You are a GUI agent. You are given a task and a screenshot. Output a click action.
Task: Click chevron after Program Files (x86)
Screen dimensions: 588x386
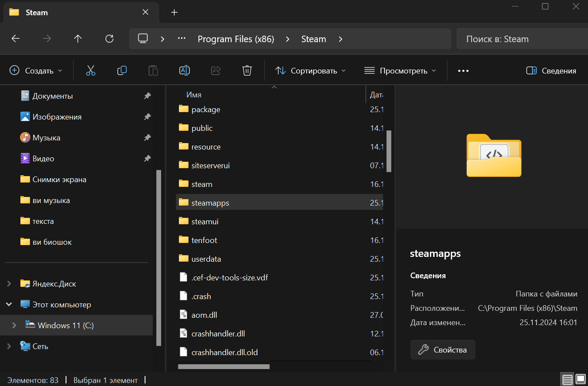[x=287, y=39]
